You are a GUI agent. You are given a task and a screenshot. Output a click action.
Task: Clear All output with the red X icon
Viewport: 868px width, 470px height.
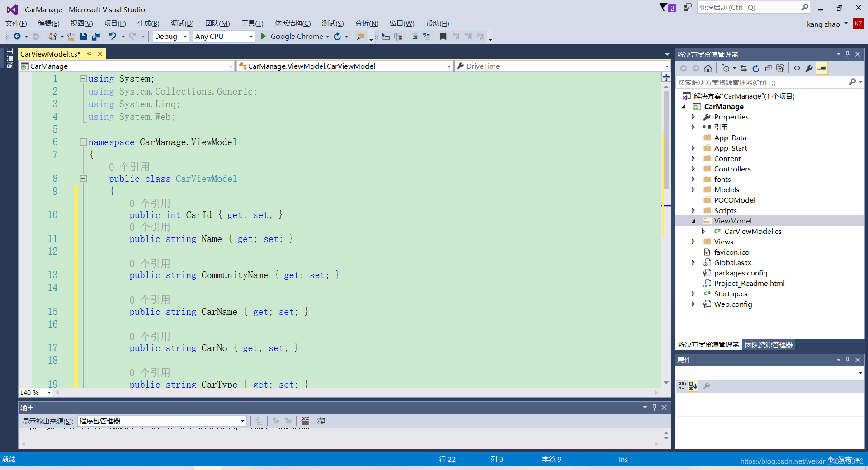(x=305, y=421)
